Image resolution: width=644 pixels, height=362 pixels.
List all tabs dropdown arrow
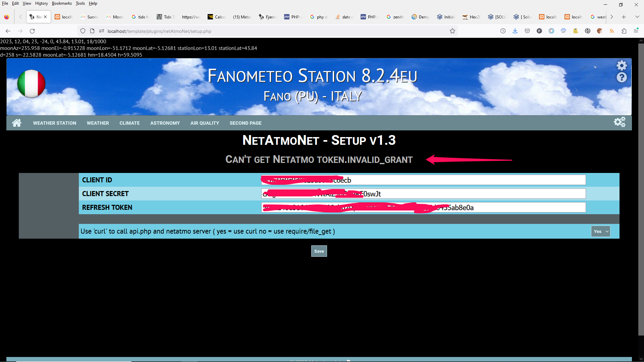(x=637, y=17)
